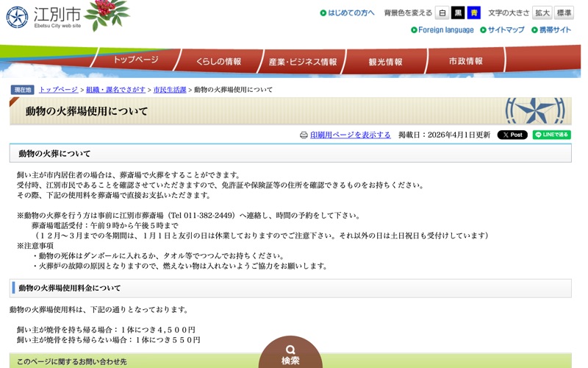The height and width of the screenshot is (368, 588).
Task: Click the 組織・課名でさがす breadcrumb link
Action: click(115, 90)
